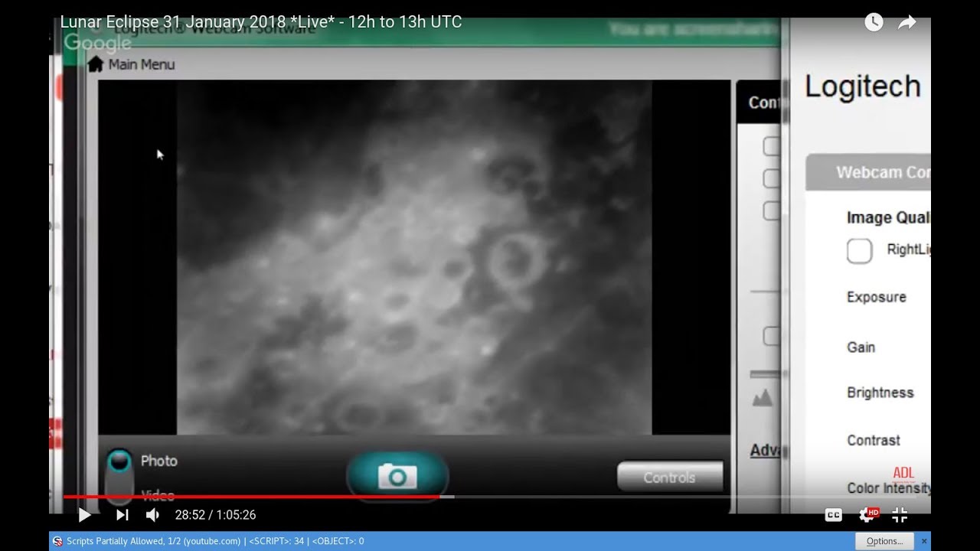Click the Share arrow icon
The height and width of the screenshot is (551, 980).
pyautogui.click(x=906, y=22)
